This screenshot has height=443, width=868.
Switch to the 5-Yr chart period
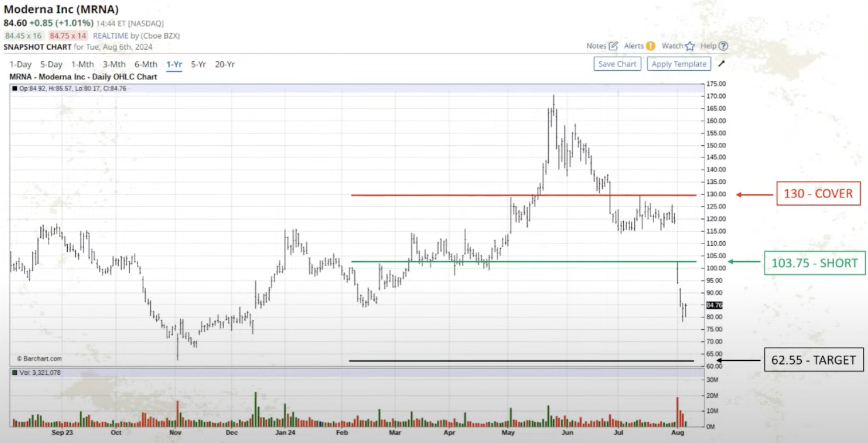coord(198,64)
